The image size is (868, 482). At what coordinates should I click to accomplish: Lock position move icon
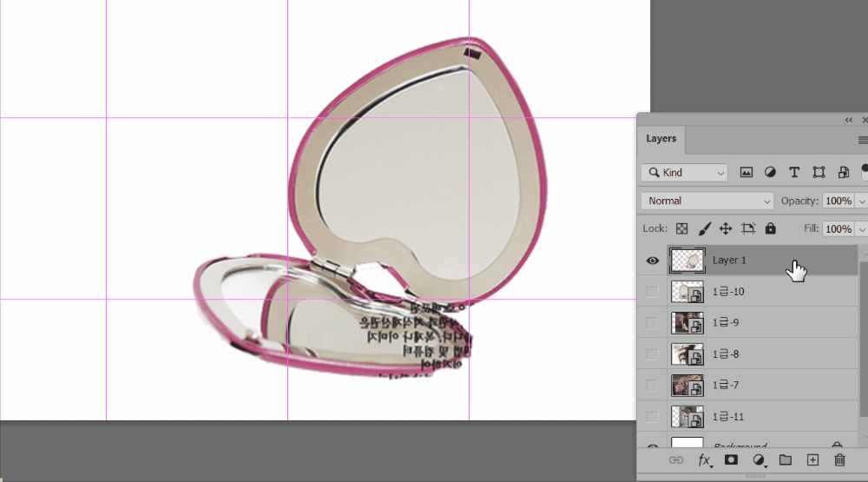tap(726, 228)
